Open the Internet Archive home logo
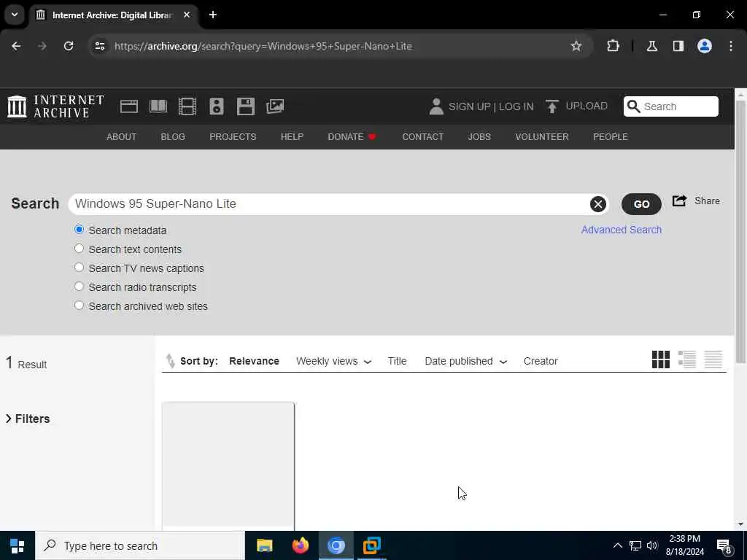 [55, 106]
